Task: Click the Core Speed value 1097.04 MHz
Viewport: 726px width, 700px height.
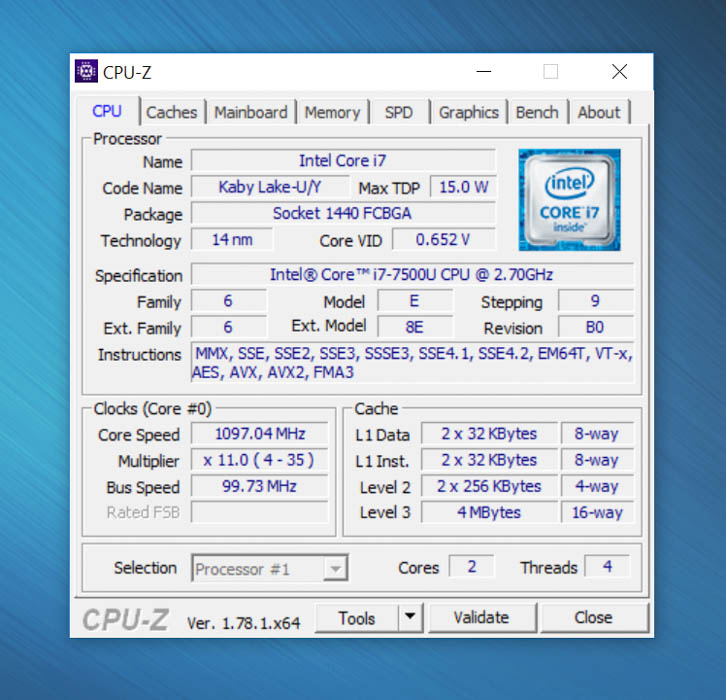Action: (x=260, y=434)
